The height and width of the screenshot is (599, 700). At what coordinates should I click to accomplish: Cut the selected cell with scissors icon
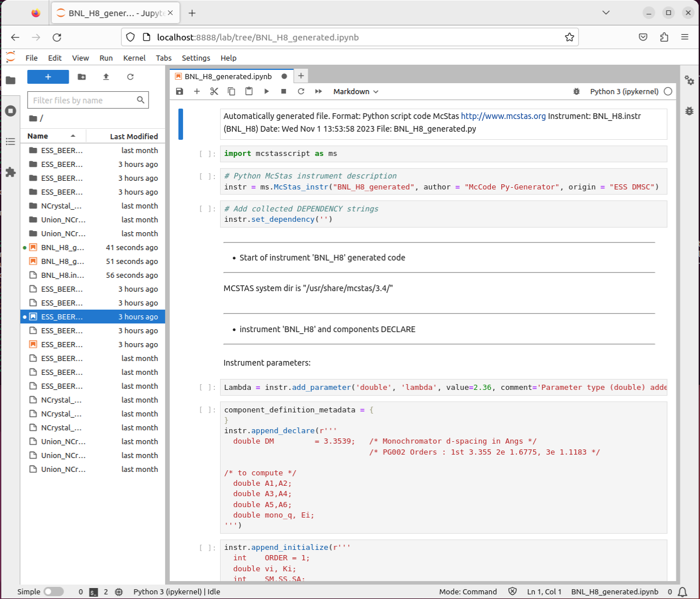coord(214,91)
